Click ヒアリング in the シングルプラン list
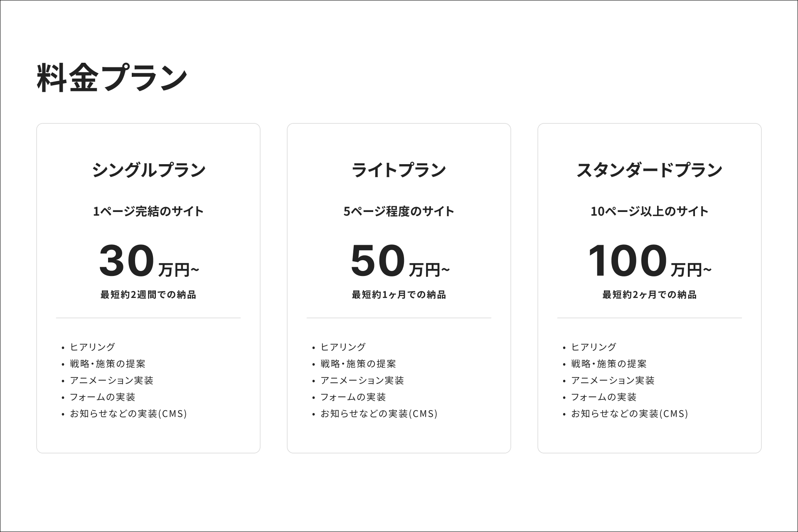The height and width of the screenshot is (532, 798). click(x=92, y=347)
